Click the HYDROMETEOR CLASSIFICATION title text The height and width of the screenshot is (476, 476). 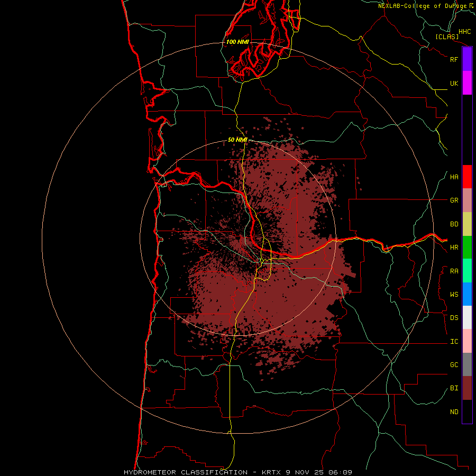(x=185, y=472)
